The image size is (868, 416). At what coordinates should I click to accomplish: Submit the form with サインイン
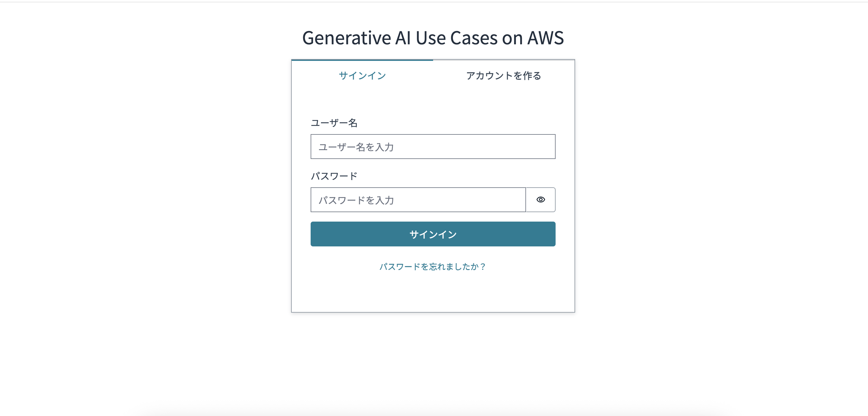pyautogui.click(x=433, y=234)
